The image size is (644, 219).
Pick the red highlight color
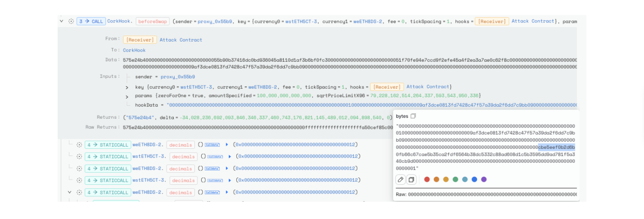pos(427,180)
